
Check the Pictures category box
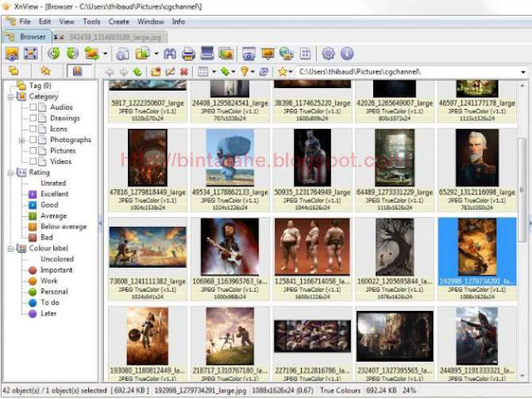(x=33, y=150)
